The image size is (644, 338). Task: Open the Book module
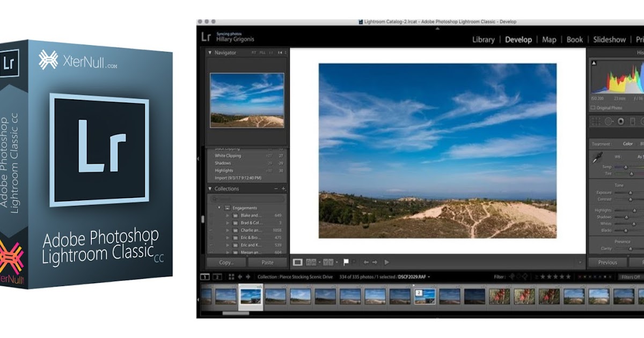pyautogui.click(x=575, y=39)
